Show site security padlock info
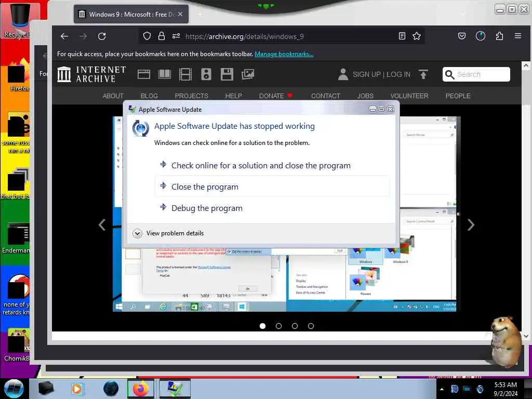This screenshot has height=399, width=532. [x=162, y=36]
